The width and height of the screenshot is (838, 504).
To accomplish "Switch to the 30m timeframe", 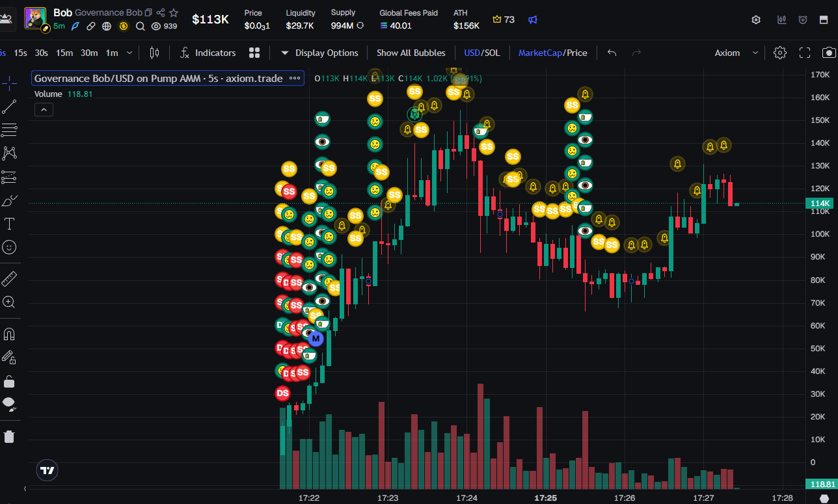I will pos(88,53).
